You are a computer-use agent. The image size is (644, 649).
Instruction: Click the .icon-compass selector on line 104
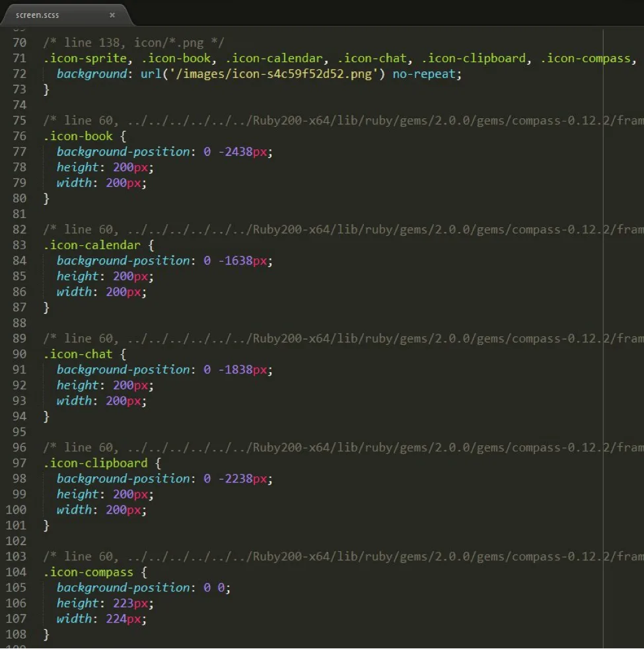point(89,572)
